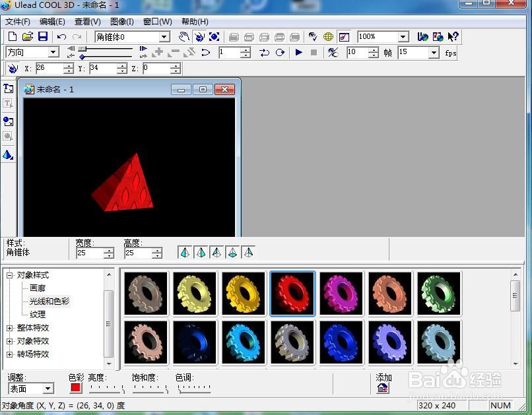The width and height of the screenshot is (532, 415).
Task: Choose the gold gear preset thumbnail
Action: [244, 294]
